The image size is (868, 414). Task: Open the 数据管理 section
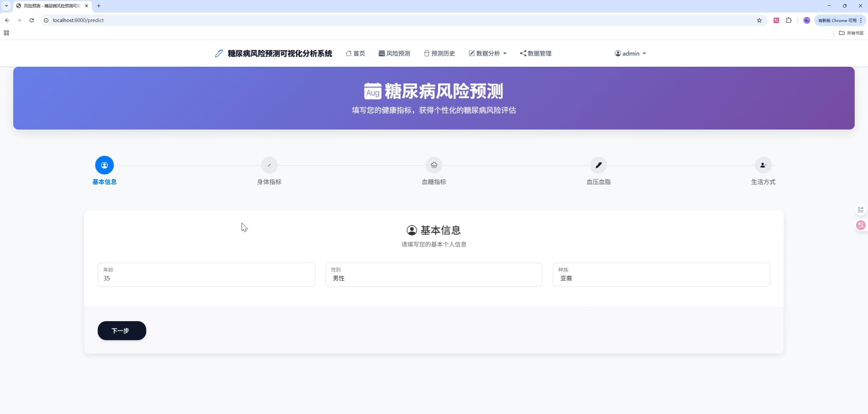click(536, 53)
